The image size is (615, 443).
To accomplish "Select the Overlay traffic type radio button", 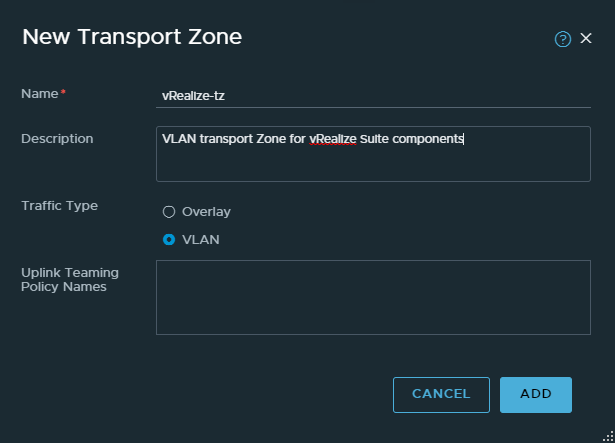I will coord(169,212).
